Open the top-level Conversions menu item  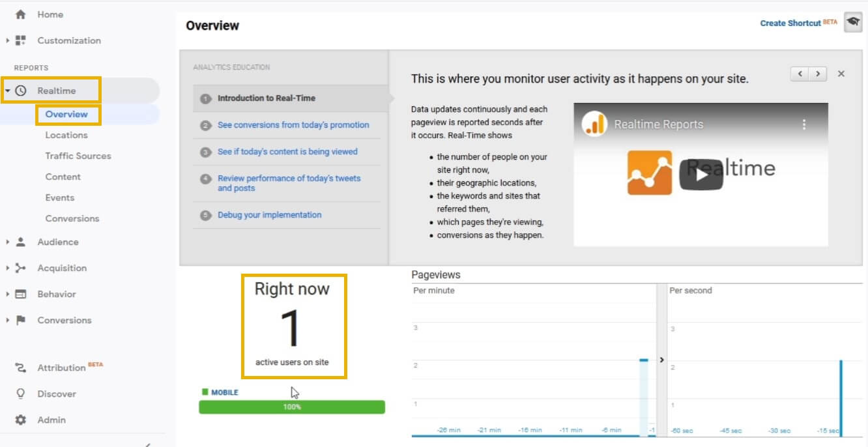click(65, 320)
